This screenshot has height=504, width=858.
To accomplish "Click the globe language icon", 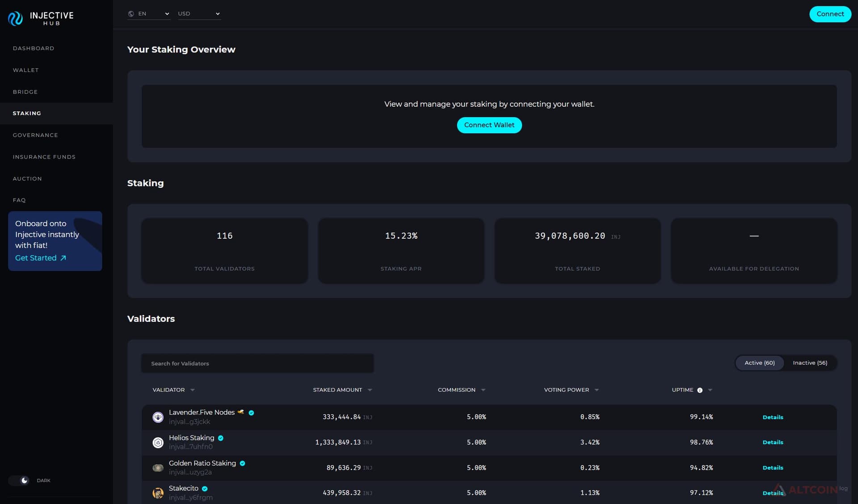I will coord(131,14).
